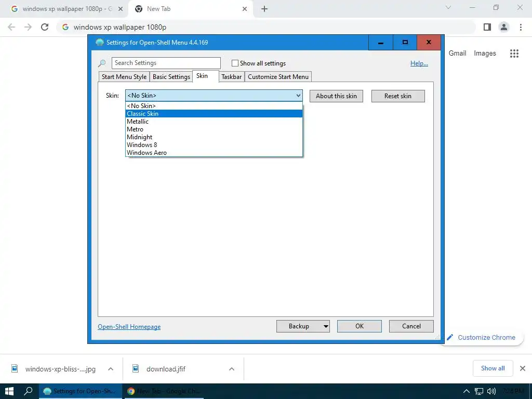This screenshot has height=399, width=532.
Task: Click Chrome forward arrow button
Action: coord(28,27)
